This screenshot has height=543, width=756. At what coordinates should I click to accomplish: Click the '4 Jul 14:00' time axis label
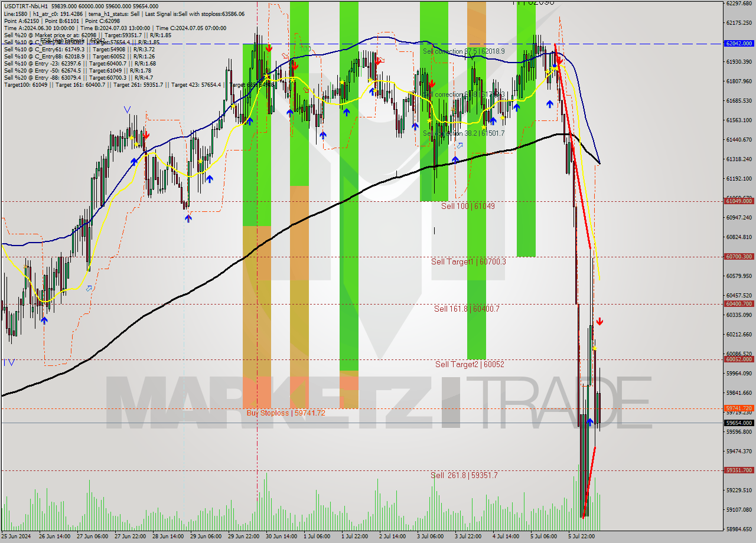pyautogui.click(x=507, y=537)
